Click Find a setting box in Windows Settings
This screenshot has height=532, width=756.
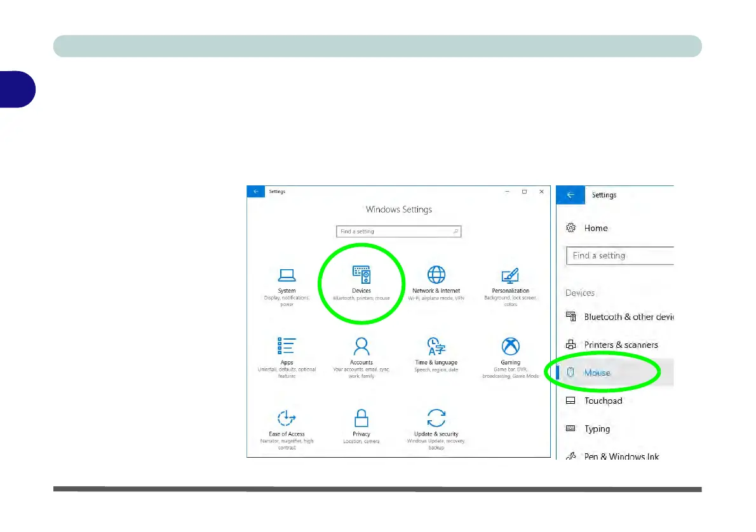click(x=399, y=231)
